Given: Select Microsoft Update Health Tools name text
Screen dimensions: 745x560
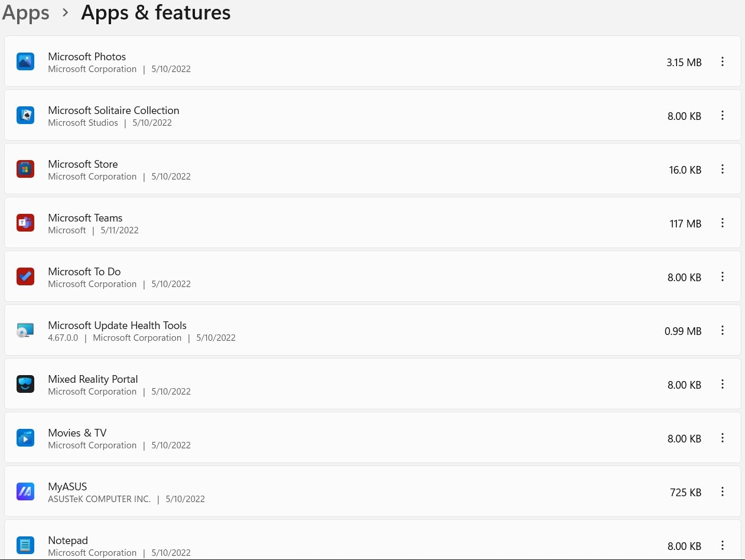Looking at the screenshot, I should (x=117, y=325).
